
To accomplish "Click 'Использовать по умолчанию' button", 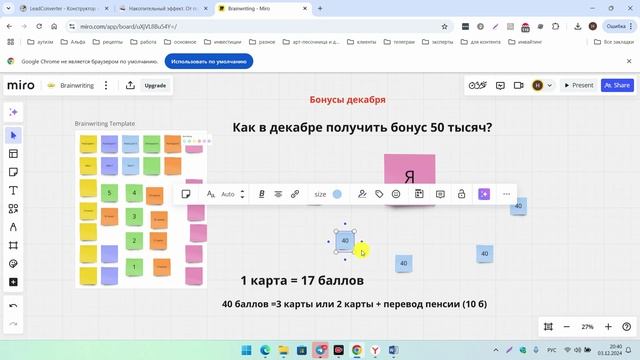I will pyautogui.click(x=209, y=61).
